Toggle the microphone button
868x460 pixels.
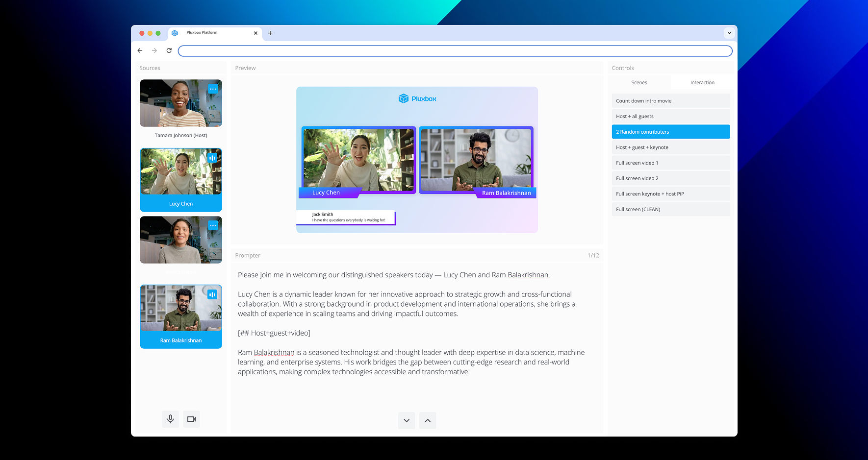(170, 419)
